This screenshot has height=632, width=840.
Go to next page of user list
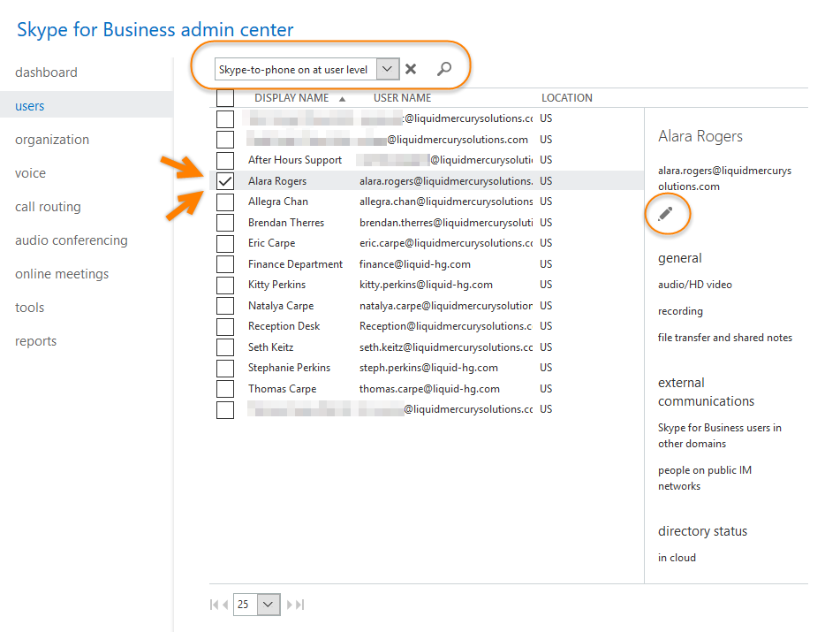click(290, 605)
